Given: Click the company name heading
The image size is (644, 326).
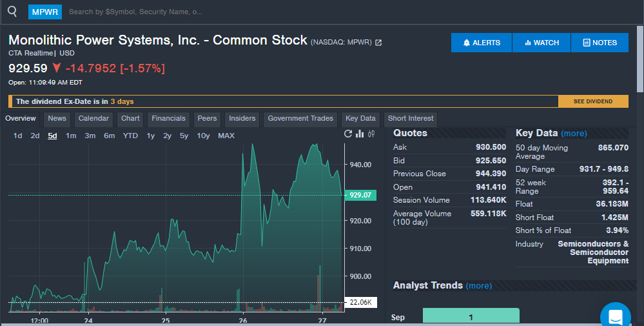Looking at the screenshot, I should coord(158,40).
